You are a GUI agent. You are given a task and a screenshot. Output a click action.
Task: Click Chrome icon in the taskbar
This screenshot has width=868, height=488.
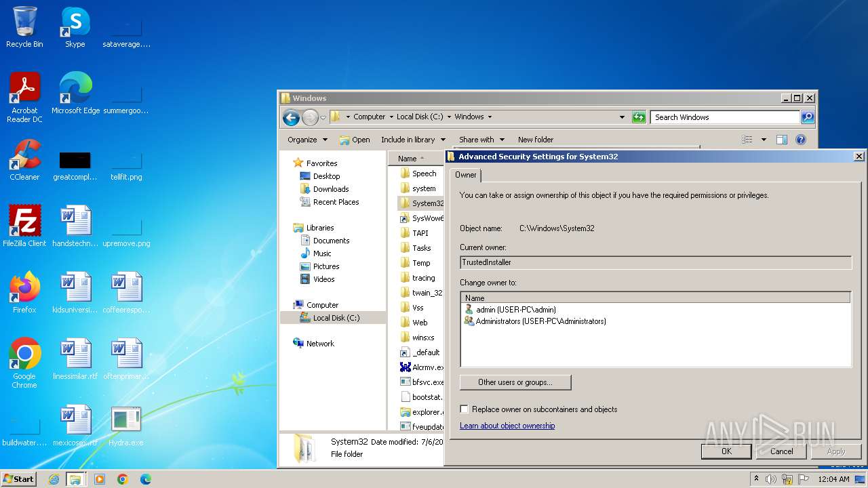point(123,479)
